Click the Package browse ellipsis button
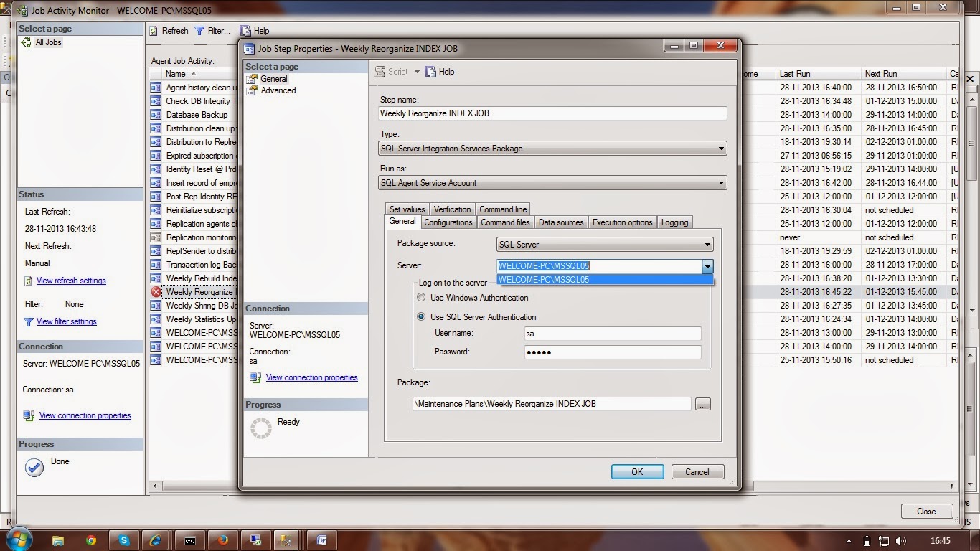980x551 pixels. (x=702, y=404)
